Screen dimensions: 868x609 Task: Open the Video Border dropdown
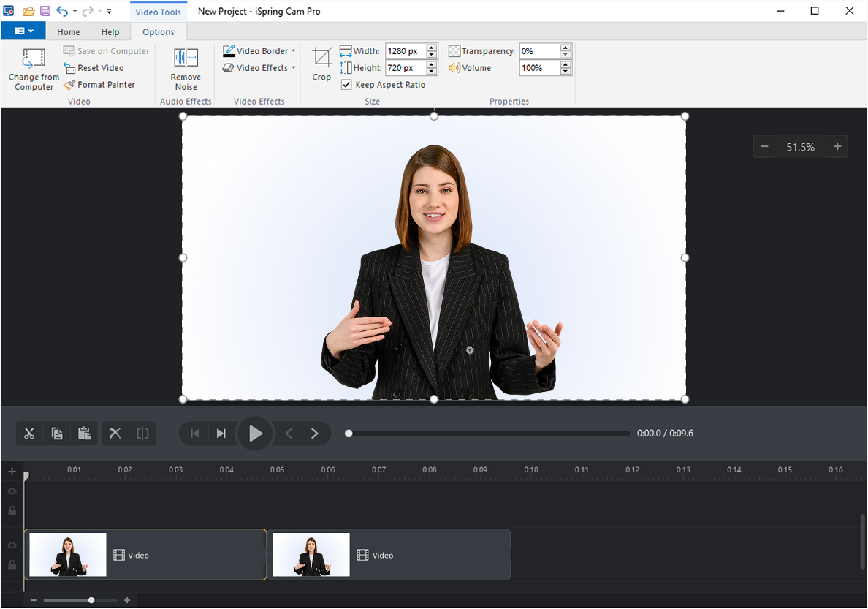[x=259, y=51]
